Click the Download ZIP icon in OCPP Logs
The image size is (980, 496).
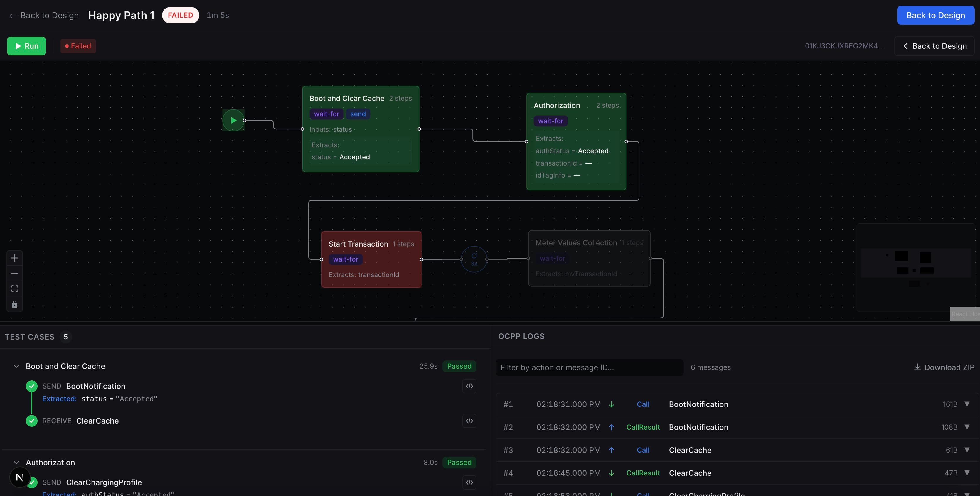917,367
